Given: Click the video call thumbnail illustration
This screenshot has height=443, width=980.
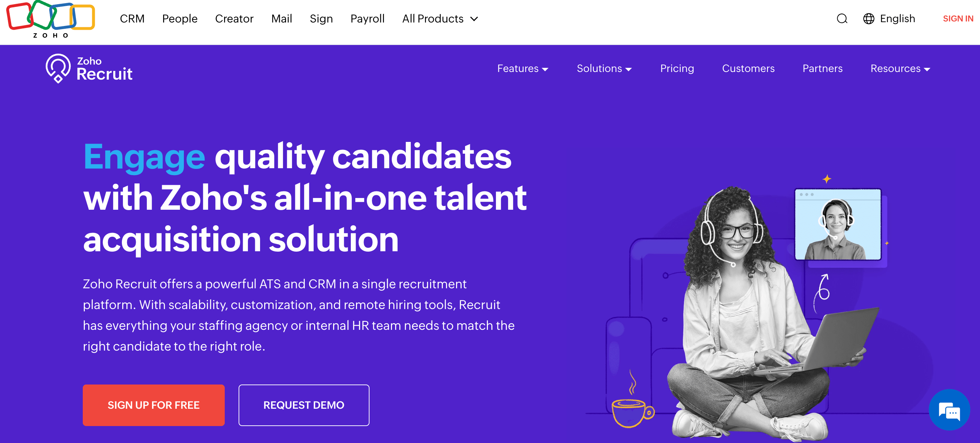Looking at the screenshot, I should click(838, 225).
